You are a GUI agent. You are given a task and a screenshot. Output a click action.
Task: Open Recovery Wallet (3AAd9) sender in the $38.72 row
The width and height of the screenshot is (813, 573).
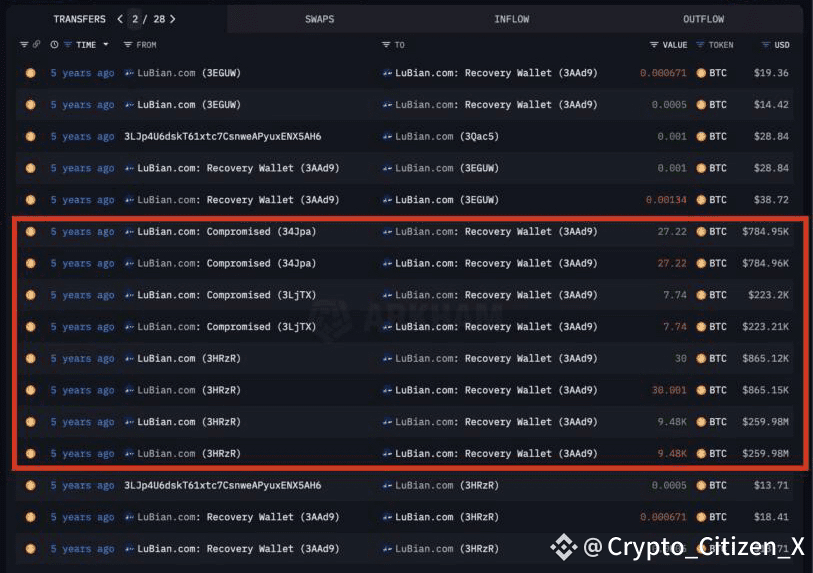[x=238, y=200]
